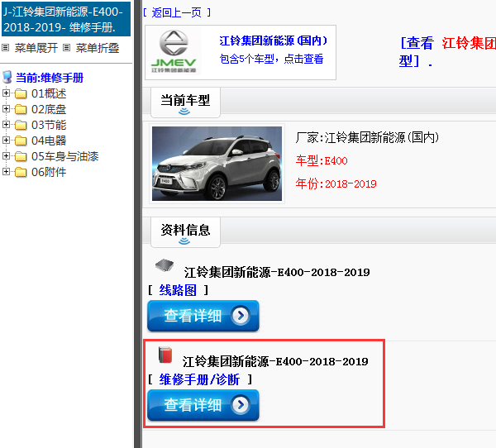
Task: Click the 05车身与油漆 folder icon
Action: coord(21,156)
